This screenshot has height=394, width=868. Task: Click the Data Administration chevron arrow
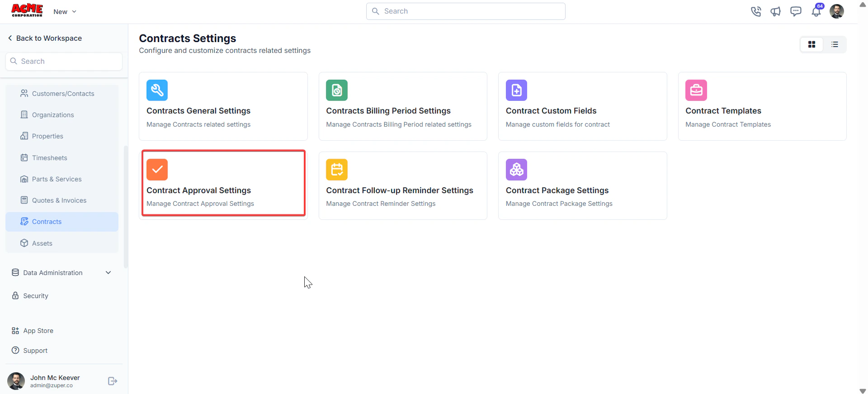coord(108,273)
